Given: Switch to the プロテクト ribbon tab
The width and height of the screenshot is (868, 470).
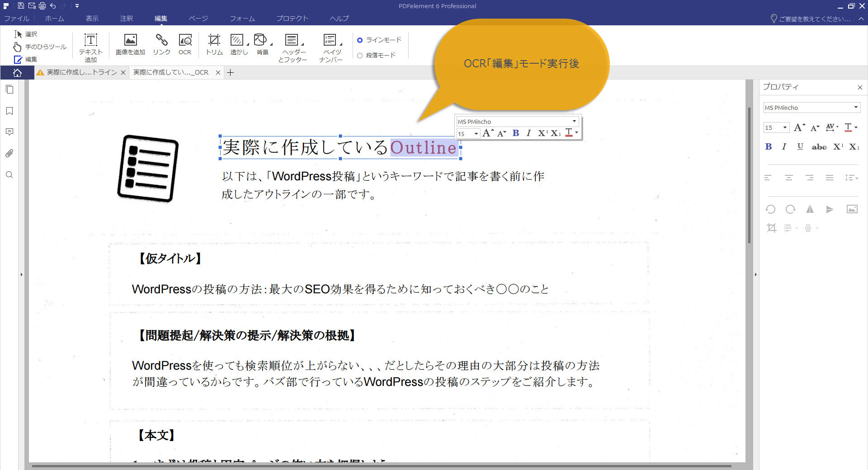Looking at the screenshot, I should pos(292,19).
